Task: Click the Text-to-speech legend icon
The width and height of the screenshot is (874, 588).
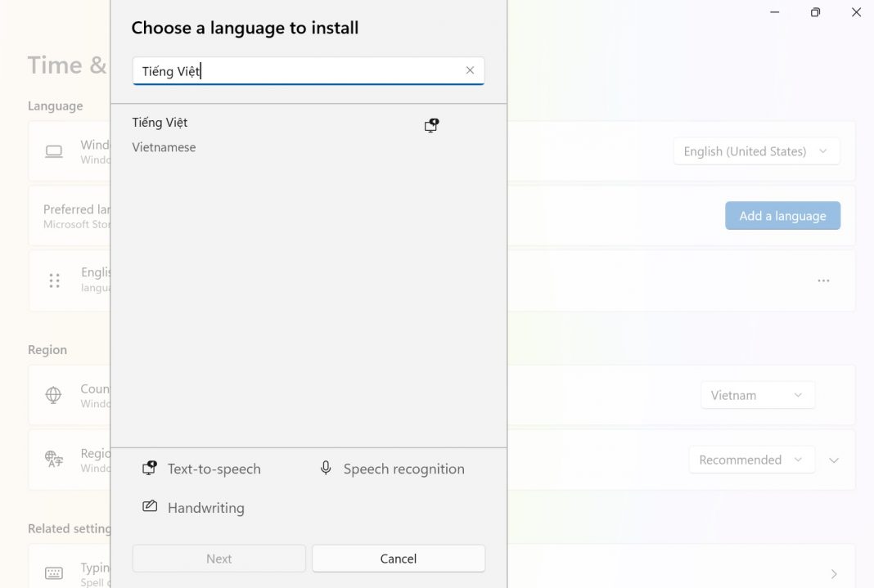Action: pyautogui.click(x=149, y=469)
